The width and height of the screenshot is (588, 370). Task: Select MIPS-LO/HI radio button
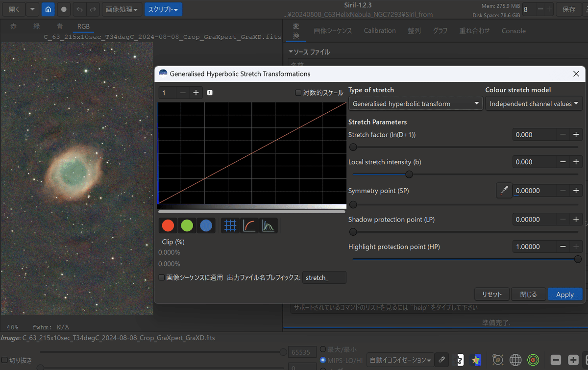tap(323, 360)
